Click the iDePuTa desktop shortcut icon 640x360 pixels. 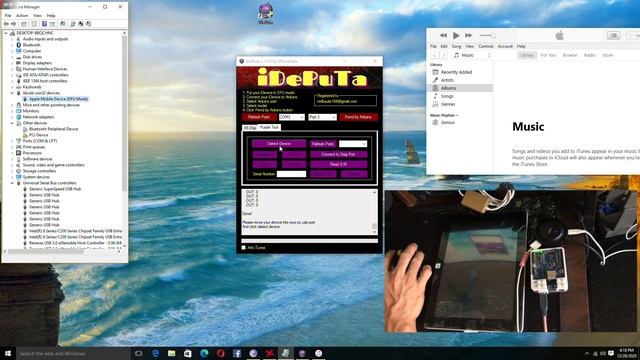coord(266,13)
